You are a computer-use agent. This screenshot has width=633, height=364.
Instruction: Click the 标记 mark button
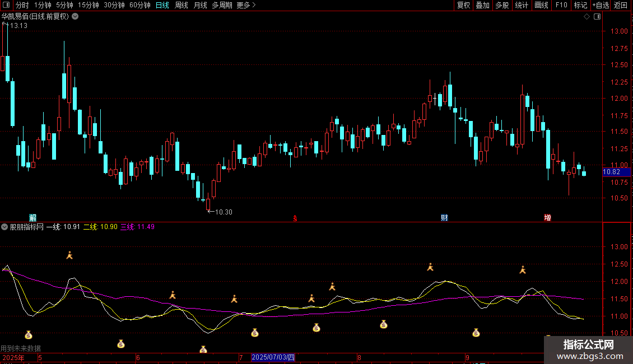coord(580,5)
